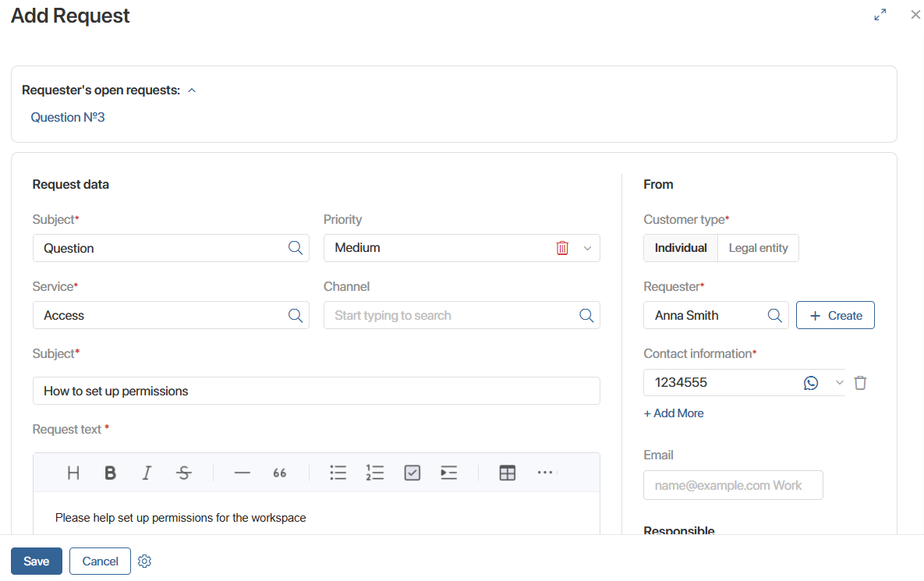Insert a bulleted list
The height and width of the screenshot is (581, 924).
(x=338, y=473)
